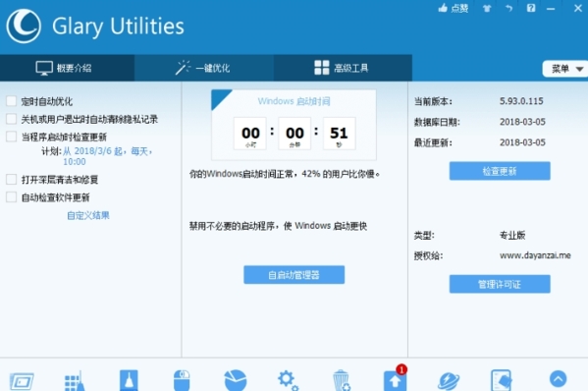Click the Glary Utilities moon logo
The image size is (588, 391).
pyautogui.click(x=24, y=26)
